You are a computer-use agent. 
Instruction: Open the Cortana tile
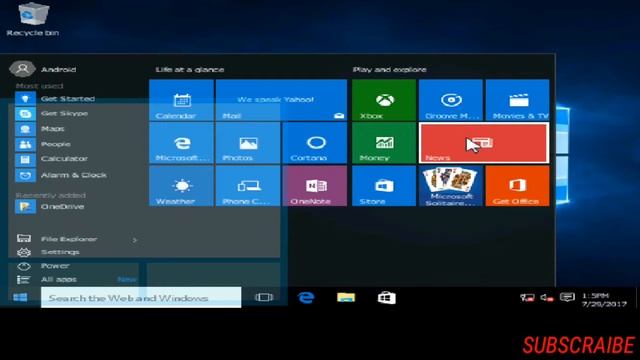point(315,143)
